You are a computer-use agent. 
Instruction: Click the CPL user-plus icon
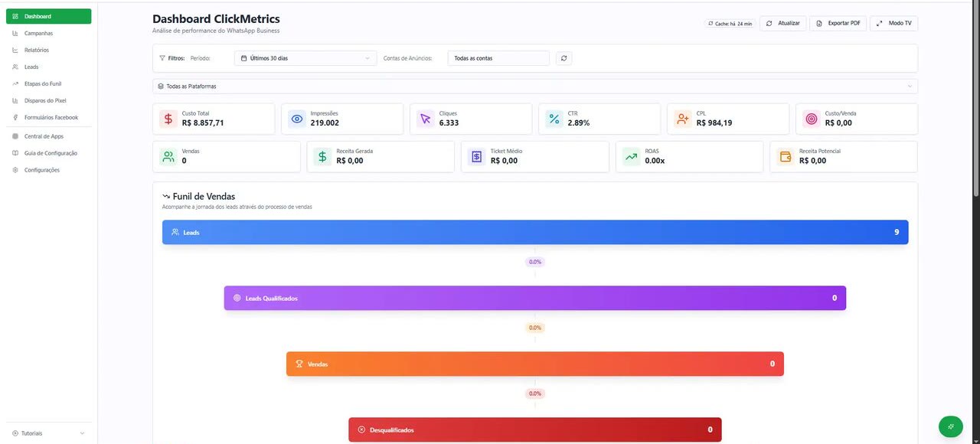[683, 119]
